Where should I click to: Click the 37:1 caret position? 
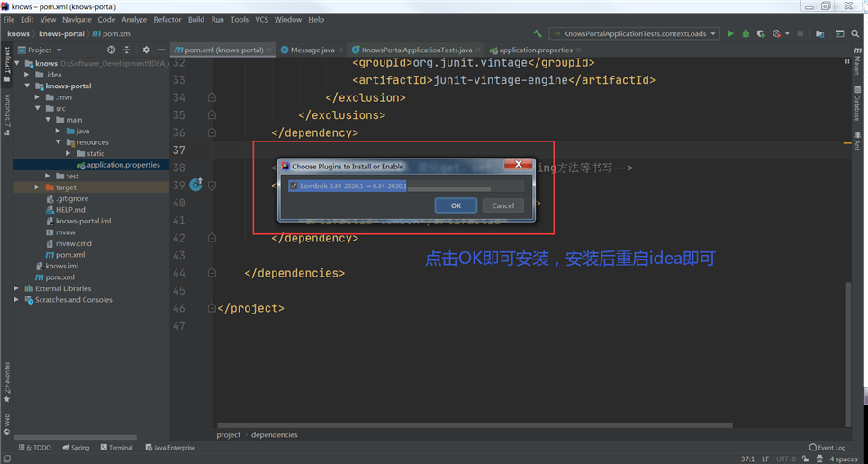pyautogui.click(x=747, y=459)
